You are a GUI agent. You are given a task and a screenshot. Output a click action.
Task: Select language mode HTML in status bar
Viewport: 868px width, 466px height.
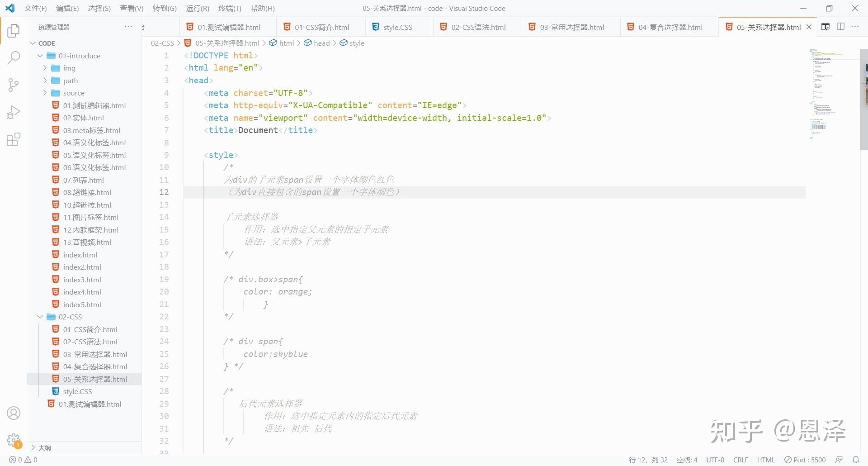tap(766, 460)
